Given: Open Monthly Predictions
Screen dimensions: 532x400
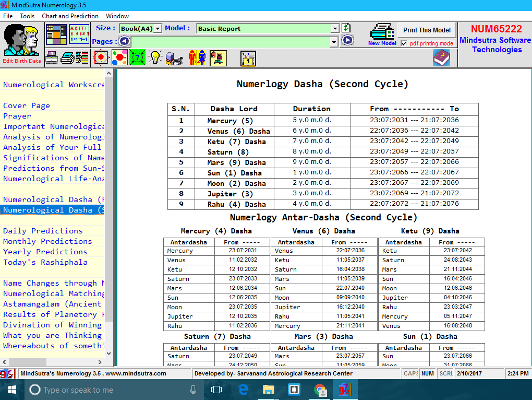Looking at the screenshot, I should coord(47,241).
